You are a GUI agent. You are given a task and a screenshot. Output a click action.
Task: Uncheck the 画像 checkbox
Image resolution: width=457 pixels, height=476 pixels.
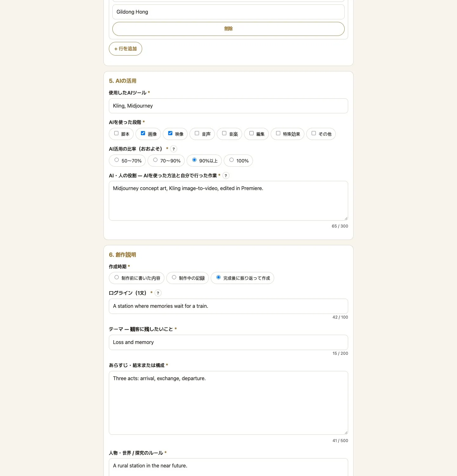pos(143,133)
